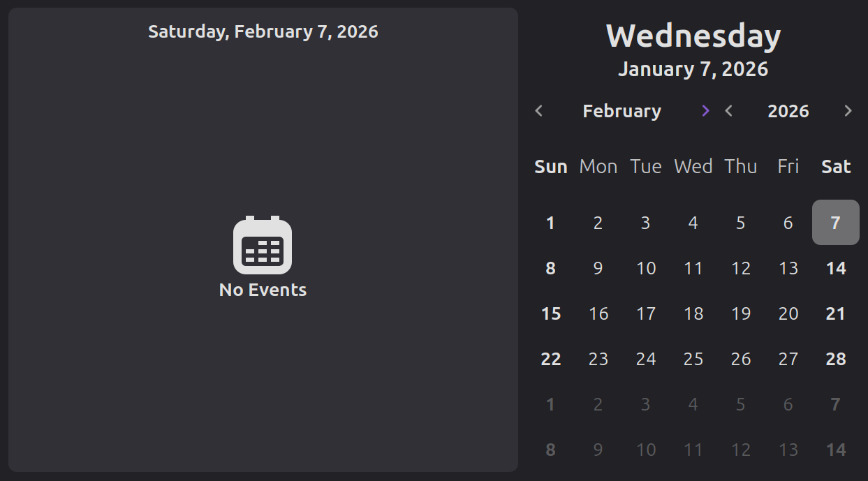868x481 pixels.
Task: Advance to next month after February
Action: tap(705, 111)
